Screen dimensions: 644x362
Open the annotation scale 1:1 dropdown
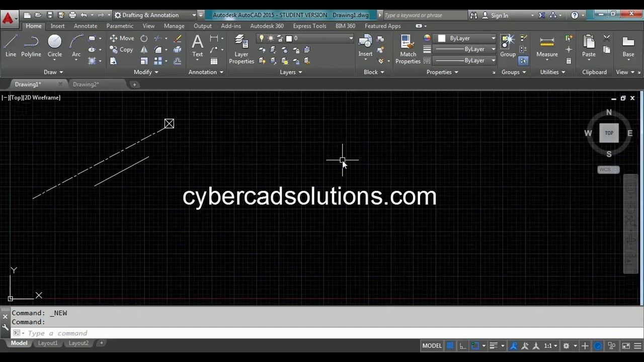pyautogui.click(x=550, y=346)
